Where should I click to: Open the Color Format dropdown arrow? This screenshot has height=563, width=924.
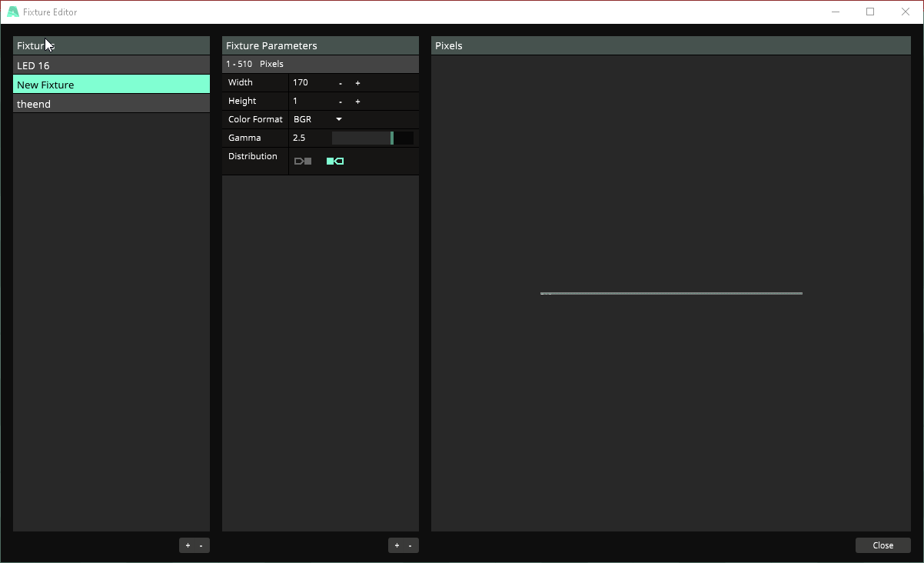[339, 119]
